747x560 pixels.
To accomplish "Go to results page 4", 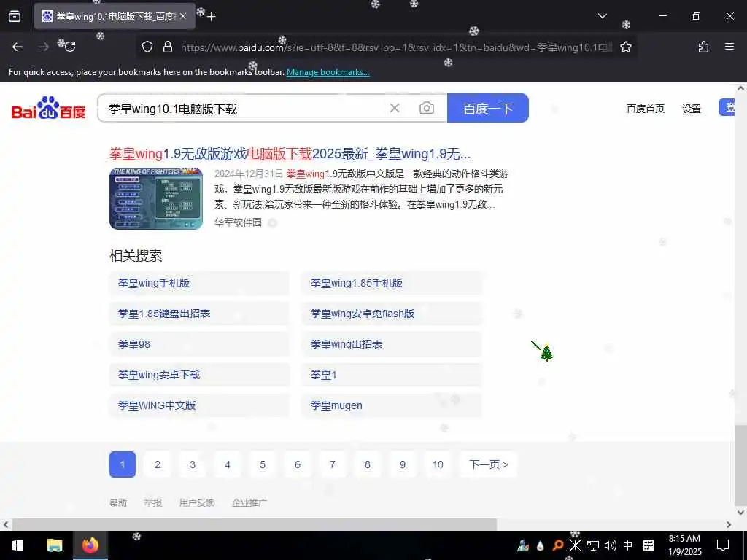I will 228,464.
